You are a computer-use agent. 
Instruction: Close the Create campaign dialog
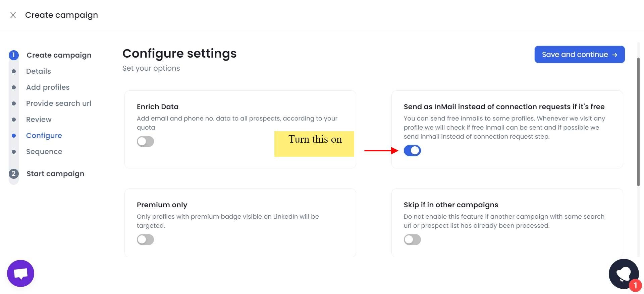tap(13, 15)
